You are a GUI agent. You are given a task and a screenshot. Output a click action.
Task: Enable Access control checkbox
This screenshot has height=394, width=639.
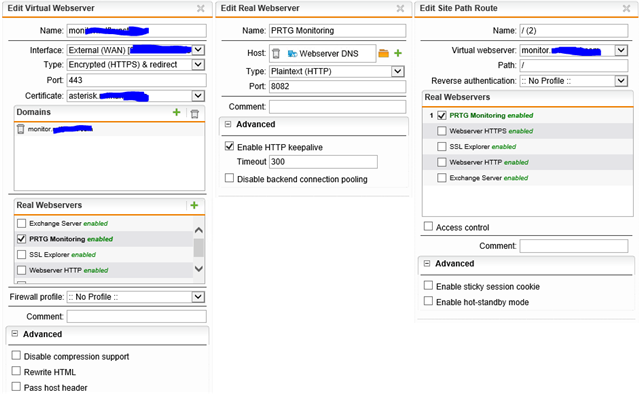tap(428, 226)
